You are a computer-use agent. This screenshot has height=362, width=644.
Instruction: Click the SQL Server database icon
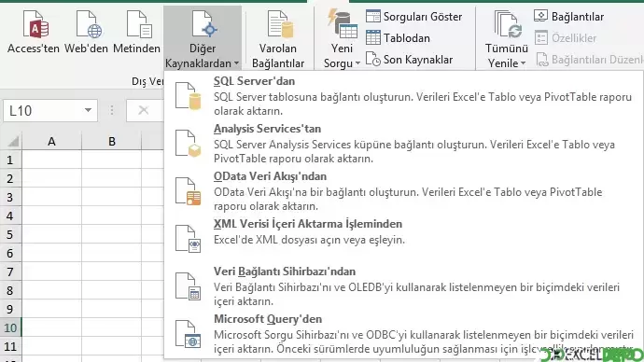point(189,95)
